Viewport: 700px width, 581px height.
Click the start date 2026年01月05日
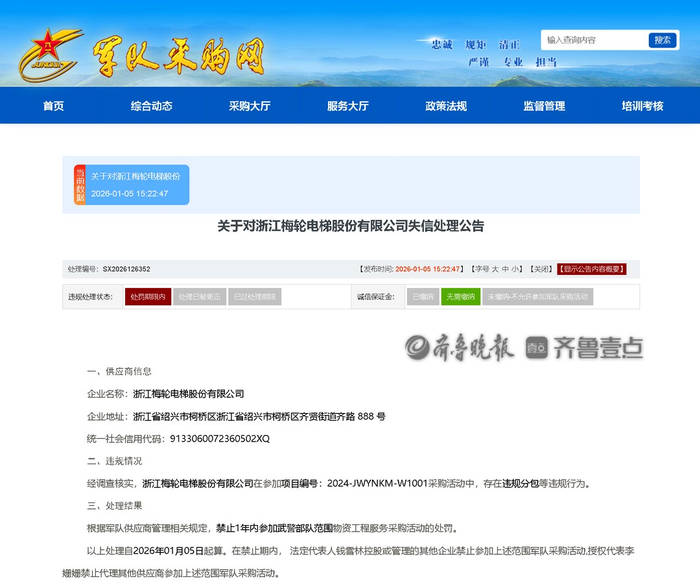tap(168, 551)
